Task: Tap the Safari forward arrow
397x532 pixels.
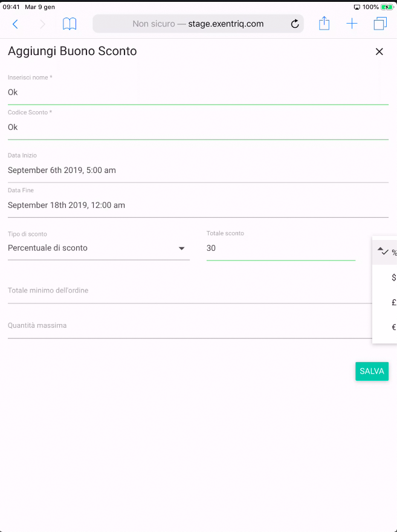Action: 42,24
